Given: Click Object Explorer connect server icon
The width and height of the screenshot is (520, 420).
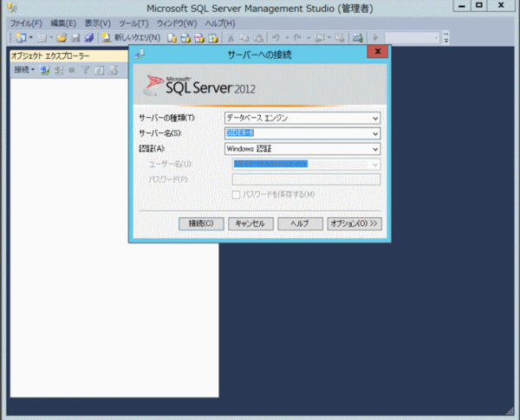Looking at the screenshot, I should (44, 70).
